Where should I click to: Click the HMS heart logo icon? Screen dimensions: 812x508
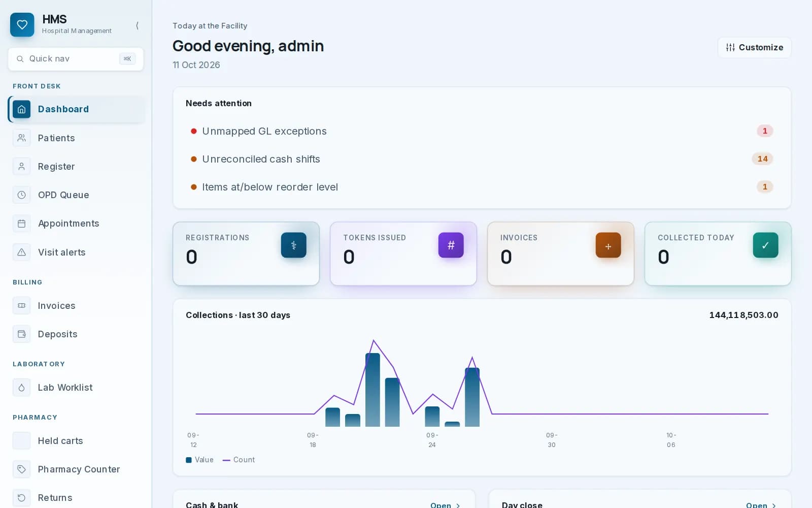tap(22, 25)
